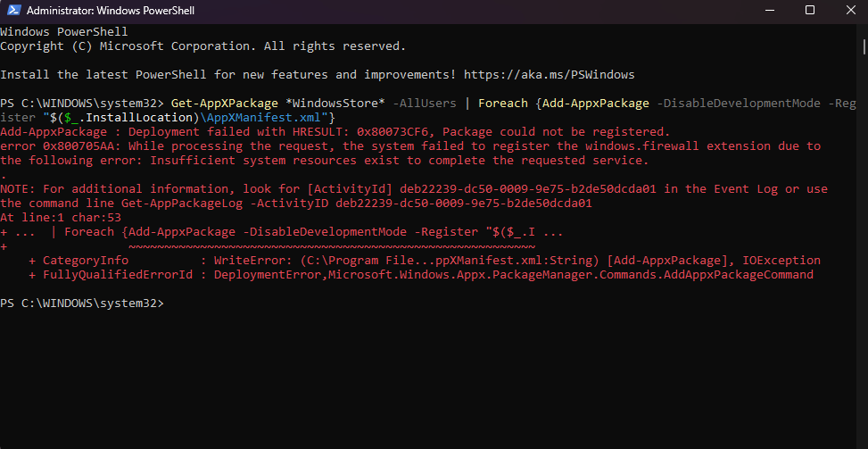Click the -AllUsers parameter
Viewport: 868px width, 449px height.
click(426, 103)
